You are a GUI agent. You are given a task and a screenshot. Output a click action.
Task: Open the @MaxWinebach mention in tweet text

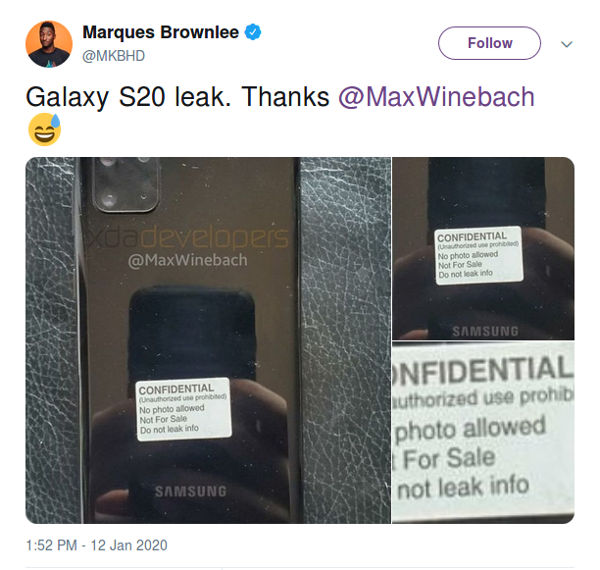tap(436, 97)
